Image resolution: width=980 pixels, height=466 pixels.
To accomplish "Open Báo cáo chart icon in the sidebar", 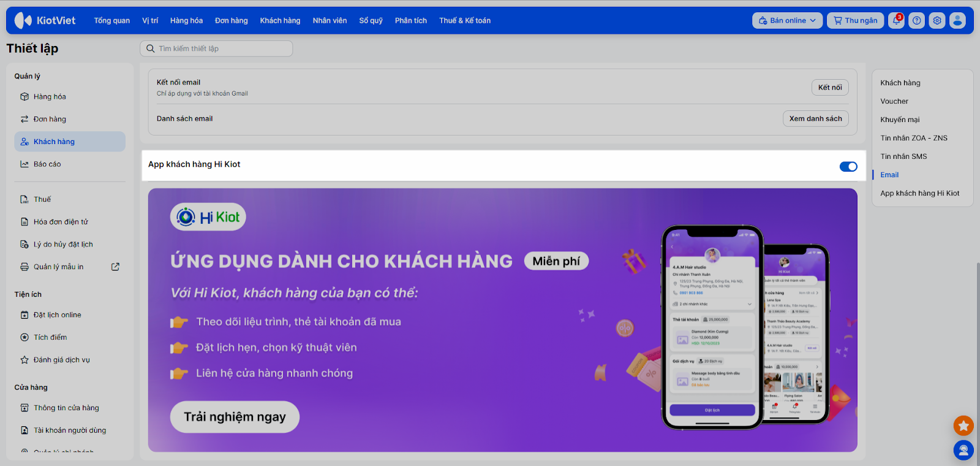I will coord(24,164).
